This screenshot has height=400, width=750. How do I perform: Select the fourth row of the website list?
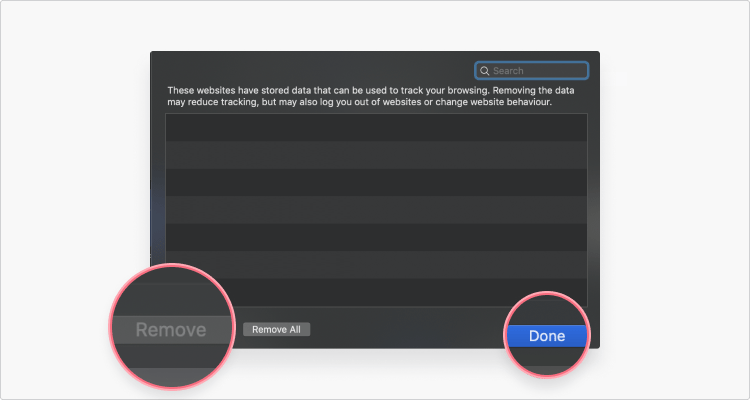[x=375, y=209]
